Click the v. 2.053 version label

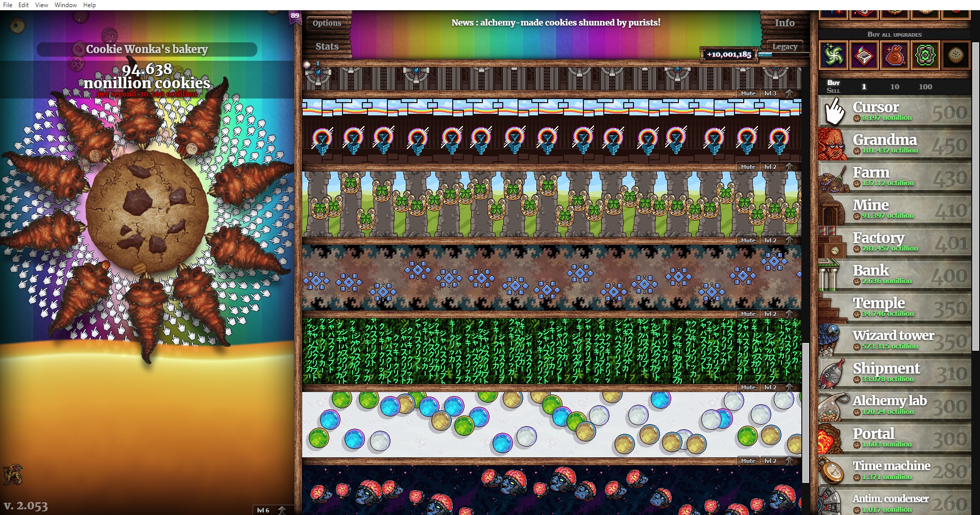click(x=26, y=506)
